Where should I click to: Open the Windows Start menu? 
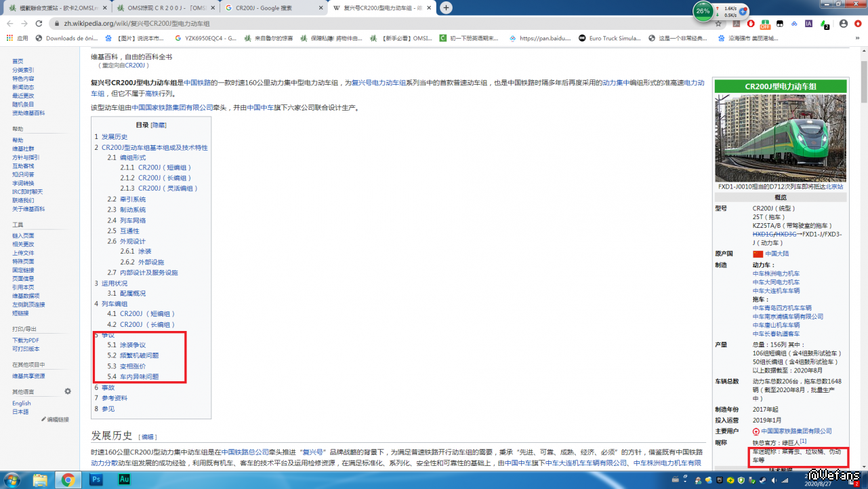tap(12, 480)
